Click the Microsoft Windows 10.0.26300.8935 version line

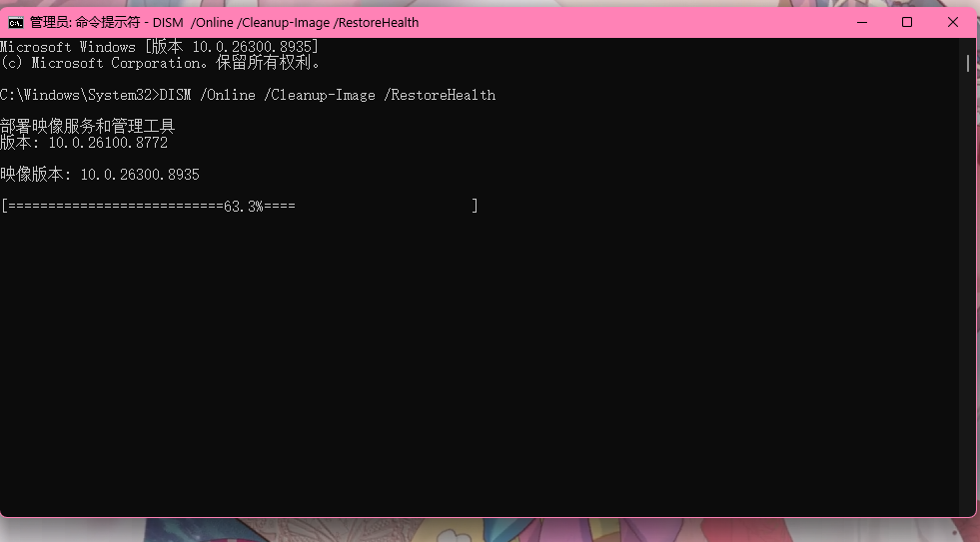pyautogui.click(x=160, y=47)
